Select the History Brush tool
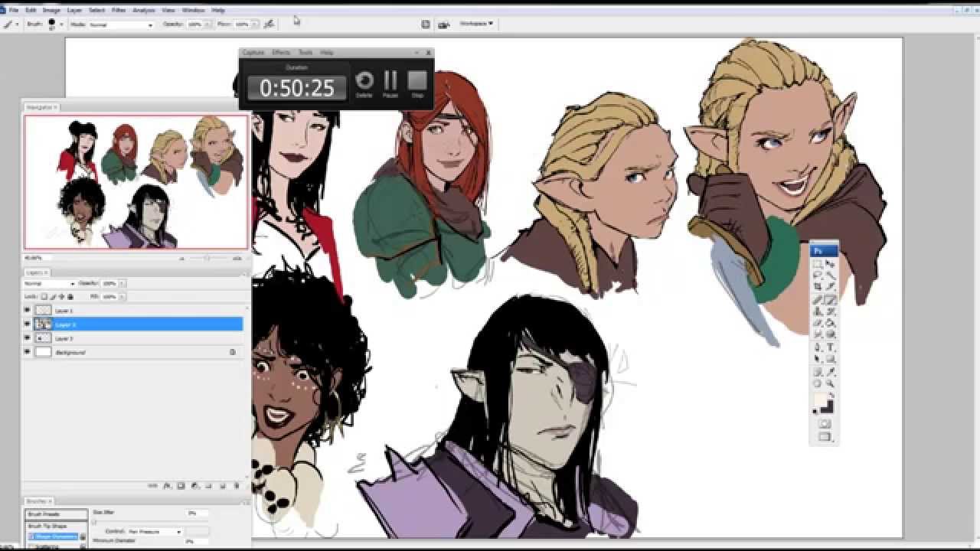This screenshot has width=980, height=551. [x=831, y=311]
